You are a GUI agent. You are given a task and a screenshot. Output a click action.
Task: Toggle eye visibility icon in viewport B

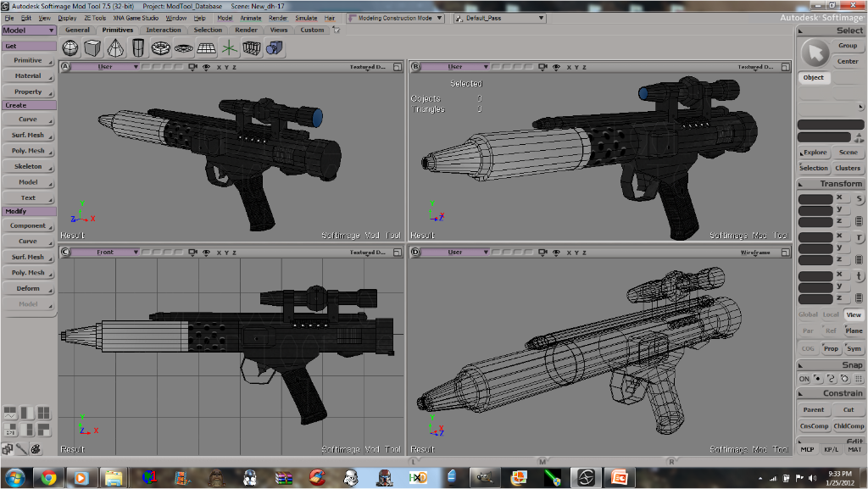pyautogui.click(x=556, y=67)
